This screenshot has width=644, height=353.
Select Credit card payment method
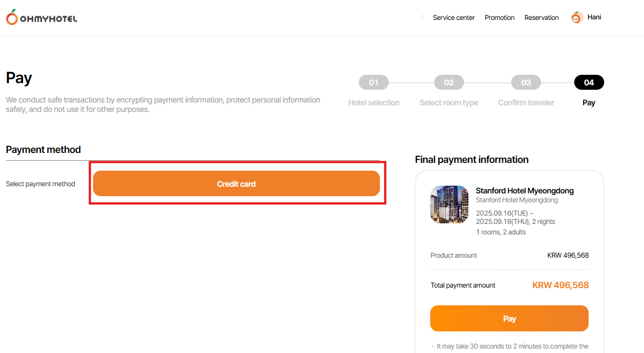(x=236, y=183)
